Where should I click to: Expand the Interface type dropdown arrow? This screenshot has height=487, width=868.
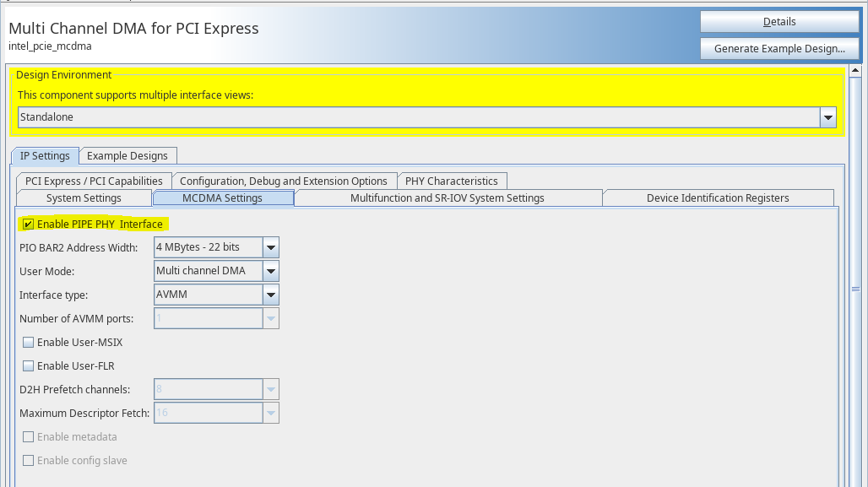click(x=271, y=295)
